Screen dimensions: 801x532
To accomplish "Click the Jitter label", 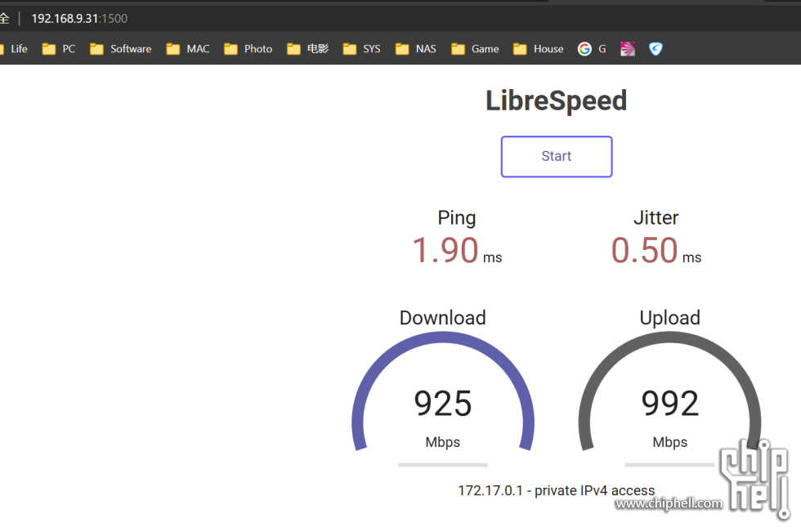I will tap(656, 218).
